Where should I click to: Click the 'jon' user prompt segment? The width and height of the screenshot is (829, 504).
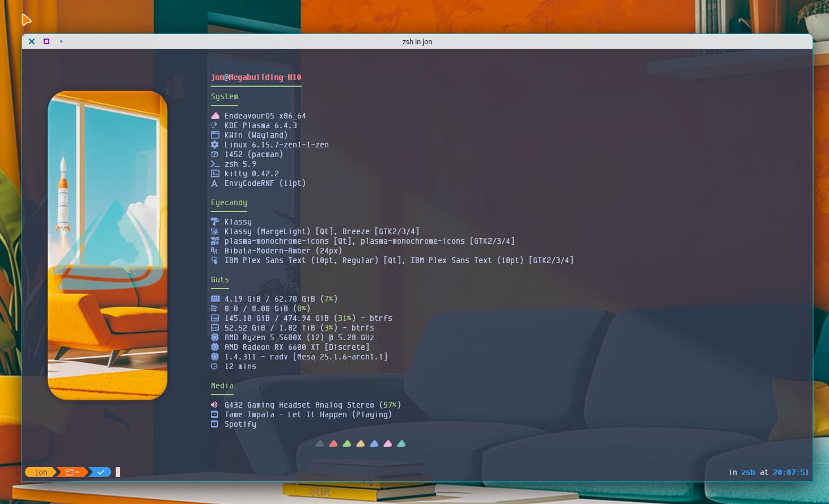[41, 472]
